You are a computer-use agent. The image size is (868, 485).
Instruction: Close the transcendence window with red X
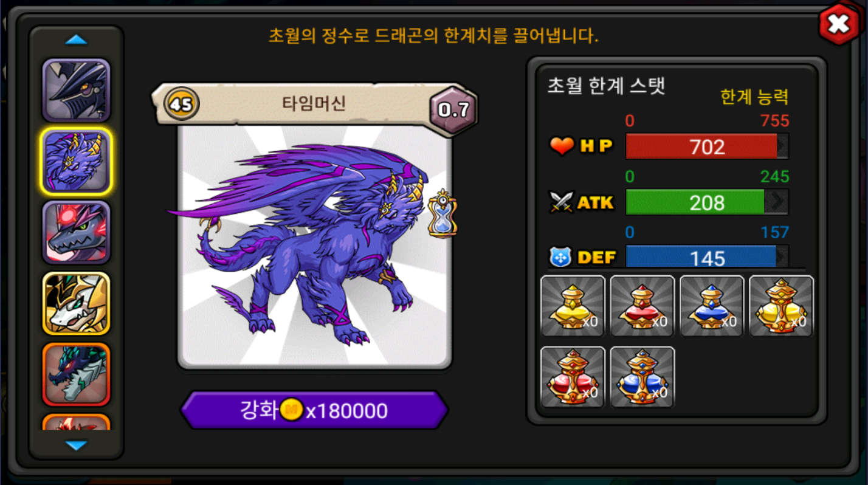click(838, 24)
